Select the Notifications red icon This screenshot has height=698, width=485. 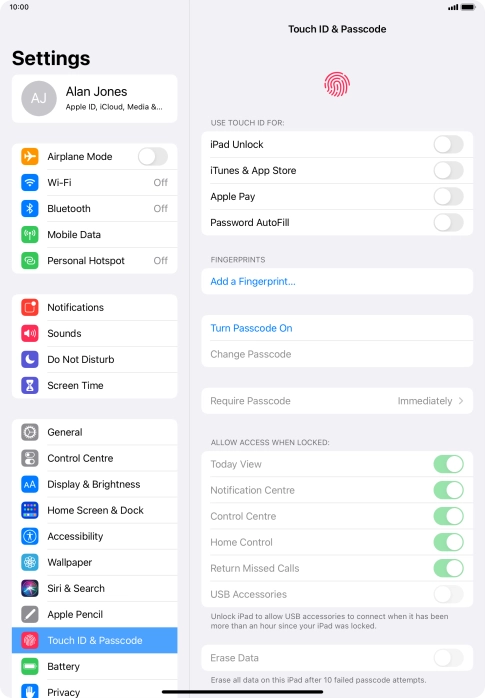[30, 307]
